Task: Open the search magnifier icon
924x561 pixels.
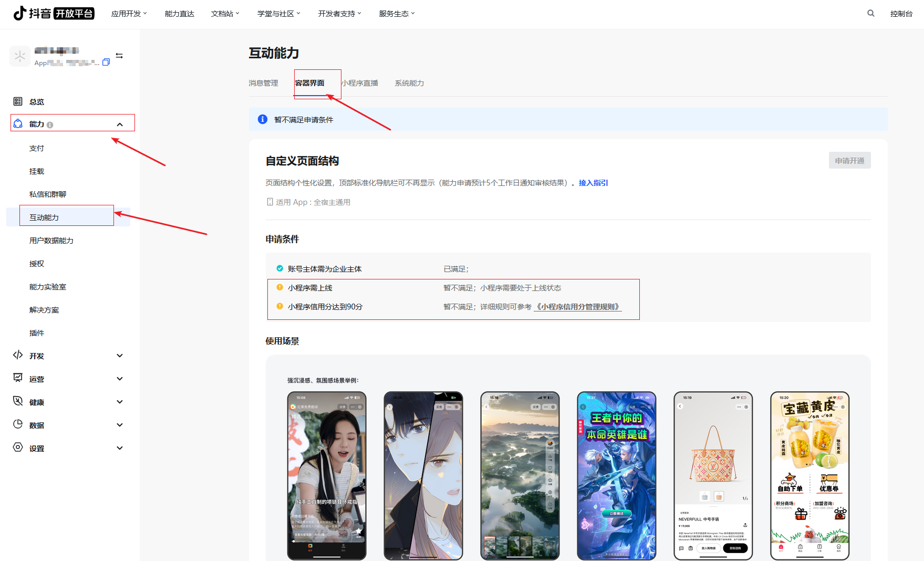Action: point(870,13)
